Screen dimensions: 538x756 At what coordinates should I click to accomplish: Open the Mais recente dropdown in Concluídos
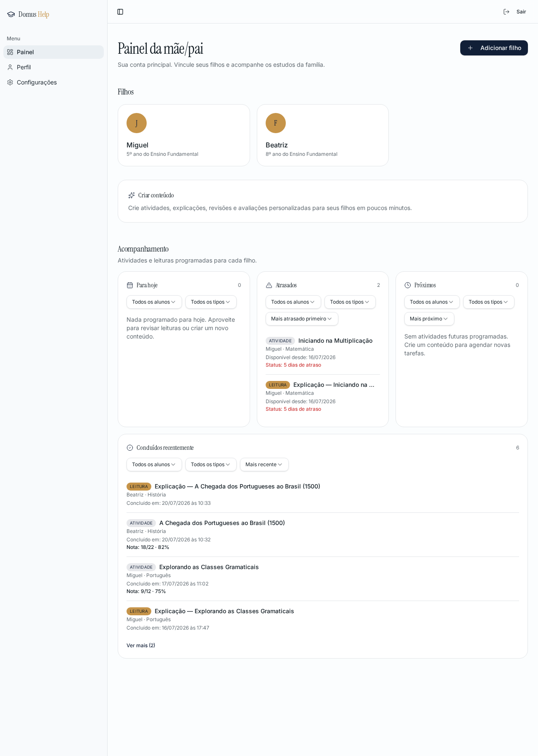(x=264, y=465)
